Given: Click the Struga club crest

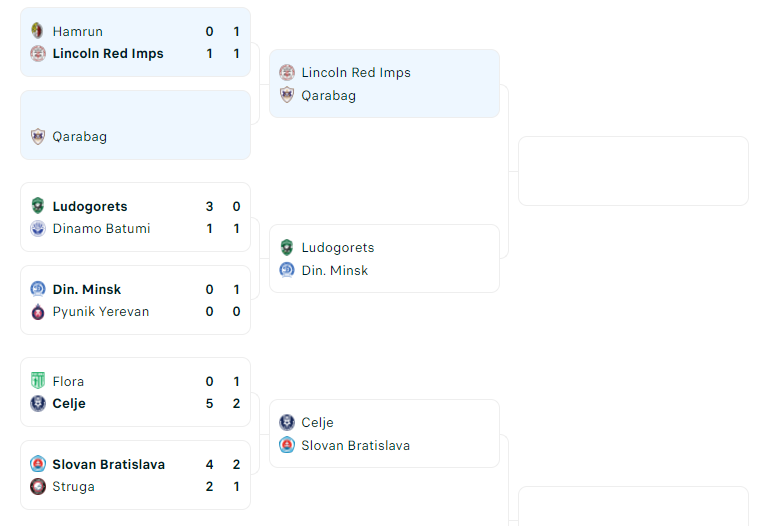Looking at the screenshot, I should coord(38,486).
